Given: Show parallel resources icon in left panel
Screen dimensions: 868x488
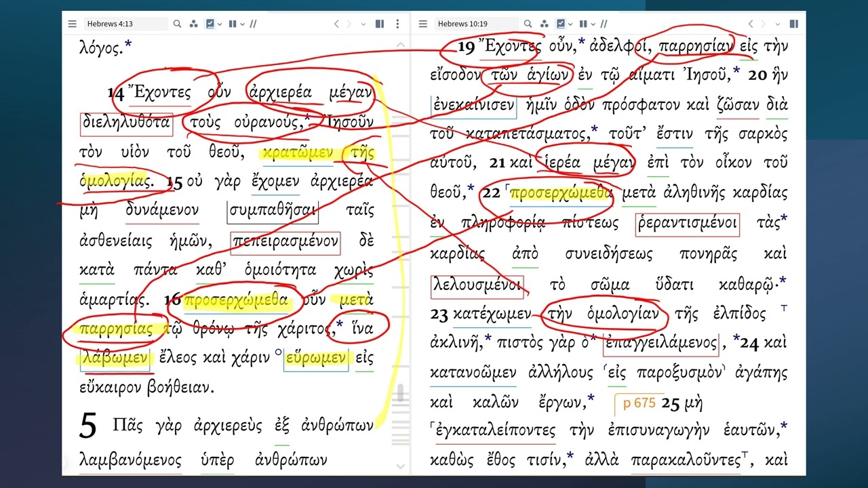Looking at the screenshot, I should click(x=233, y=24).
